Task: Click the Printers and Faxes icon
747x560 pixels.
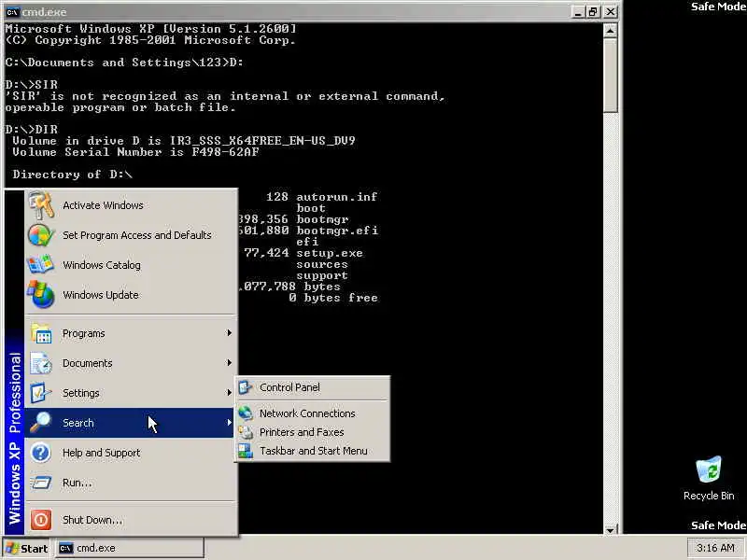Action: [246, 432]
